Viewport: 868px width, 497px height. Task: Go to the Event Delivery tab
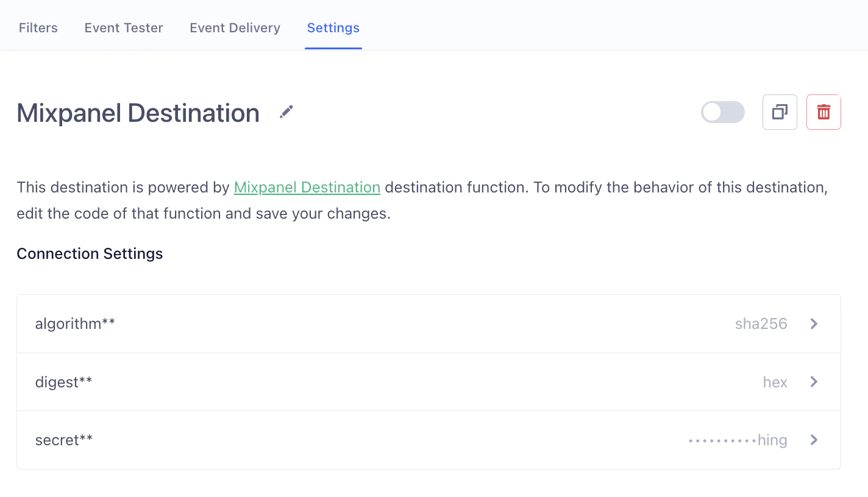coord(235,28)
